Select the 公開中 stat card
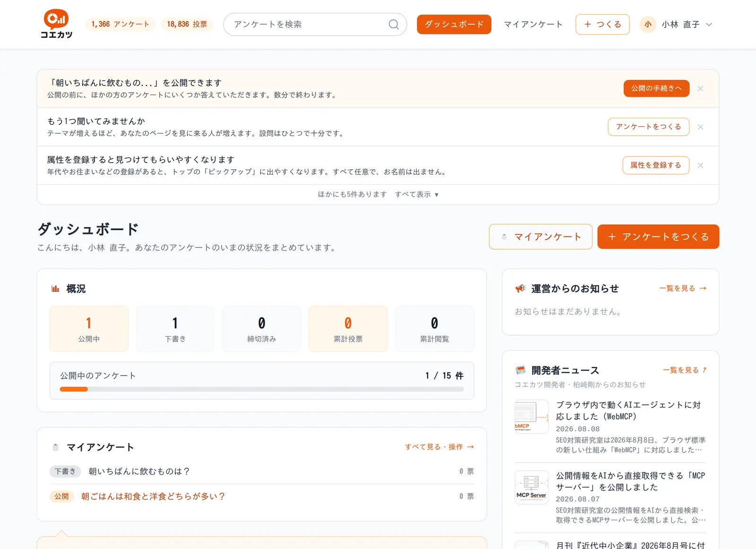Viewport: 756px width, 549px height. click(89, 329)
